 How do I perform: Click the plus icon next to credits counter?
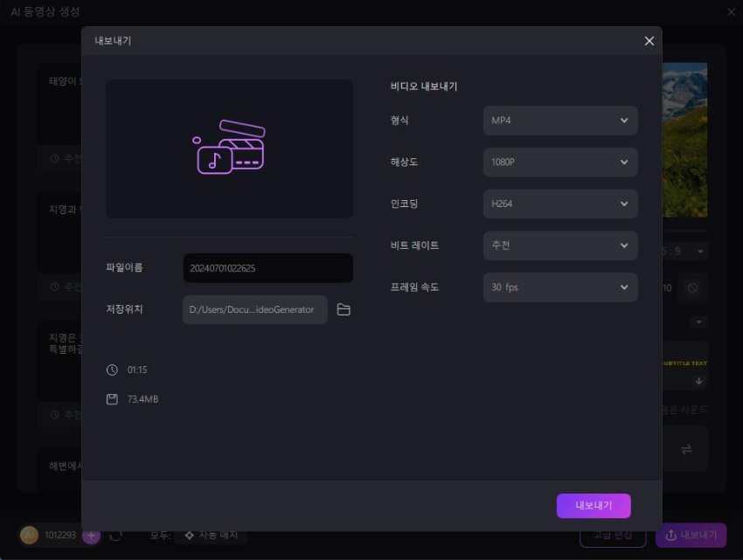coord(91,535)
